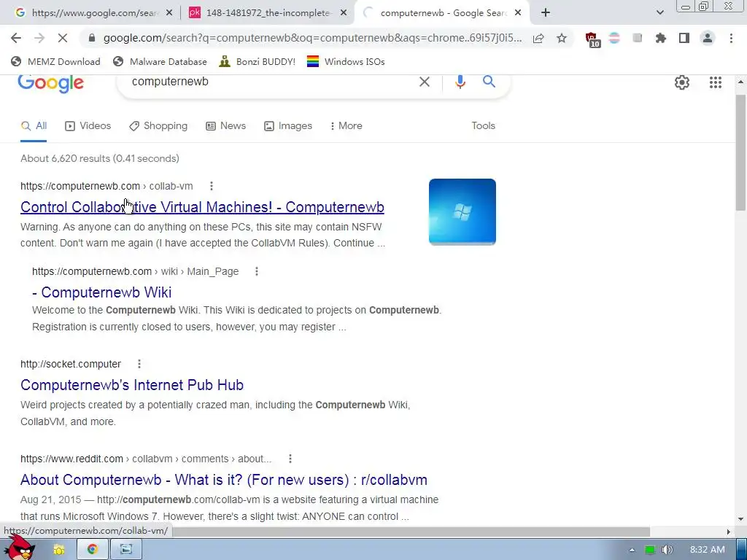Open options for computernewb.com collab-vm result
Image resolution: width=747 pixels, height=560 pixels.
pos(212,186)
